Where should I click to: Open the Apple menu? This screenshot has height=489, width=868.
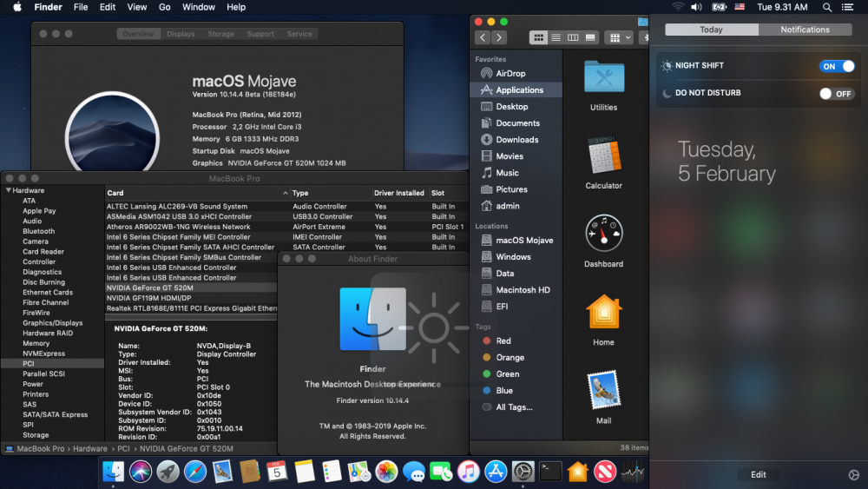(x=17, y=7)
